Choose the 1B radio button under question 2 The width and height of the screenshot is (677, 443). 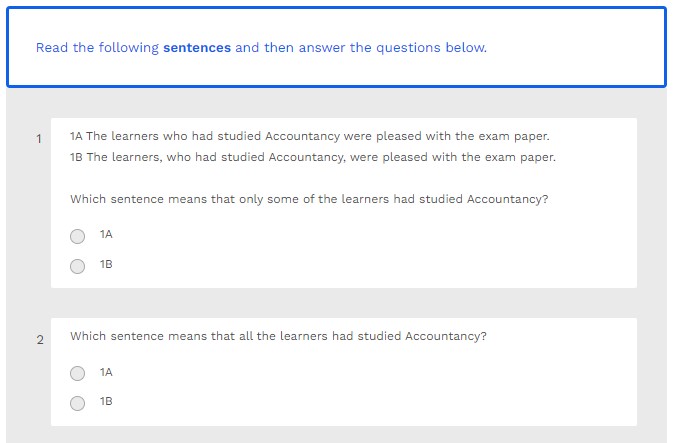[78, 403]
